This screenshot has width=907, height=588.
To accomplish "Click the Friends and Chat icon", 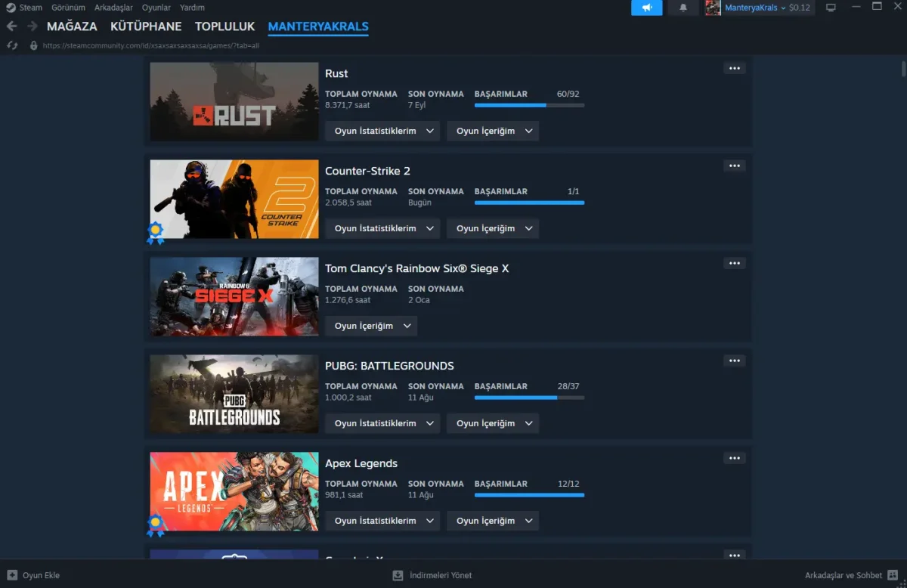I will click(893, 575).
